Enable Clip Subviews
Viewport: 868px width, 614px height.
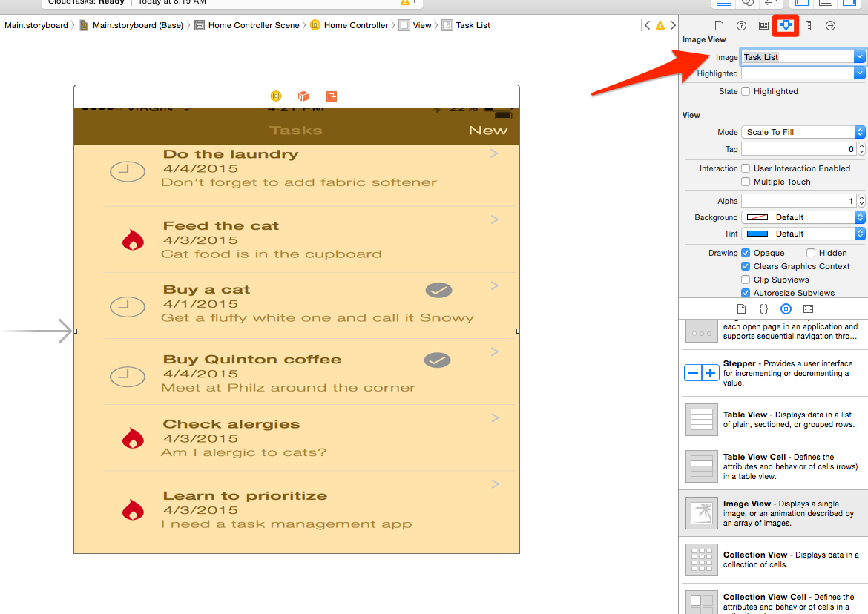click(746, 280)
